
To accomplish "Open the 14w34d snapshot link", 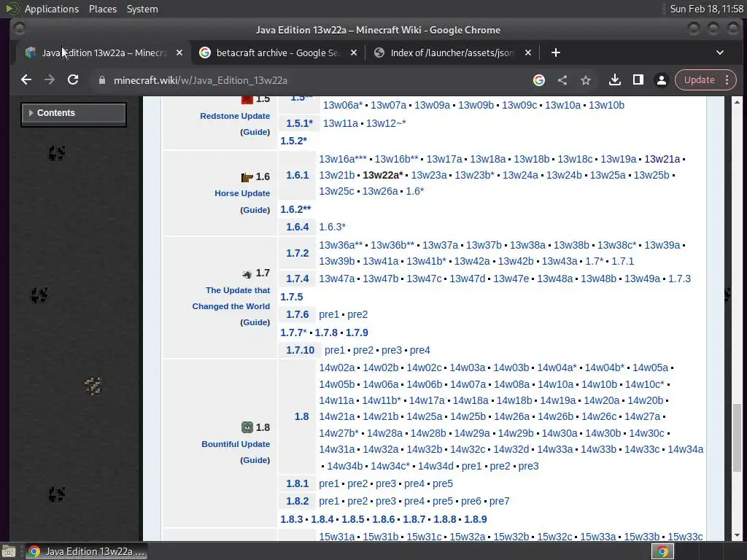I will click(x=436, y=466).
